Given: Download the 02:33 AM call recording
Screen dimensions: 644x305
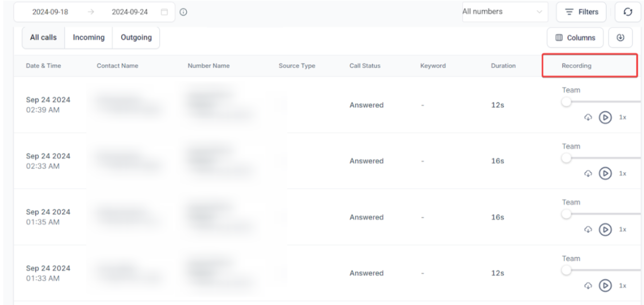Looking at the screenshot, I should 589,173.
